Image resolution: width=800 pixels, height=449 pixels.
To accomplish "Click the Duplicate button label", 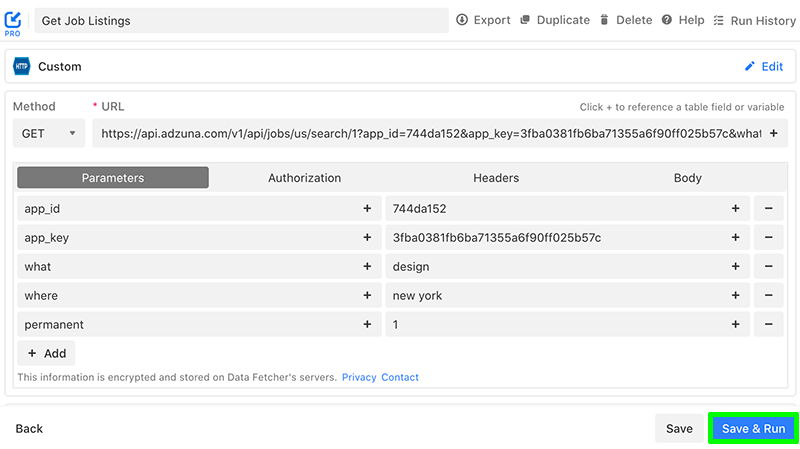I will (x=563, y=20).
